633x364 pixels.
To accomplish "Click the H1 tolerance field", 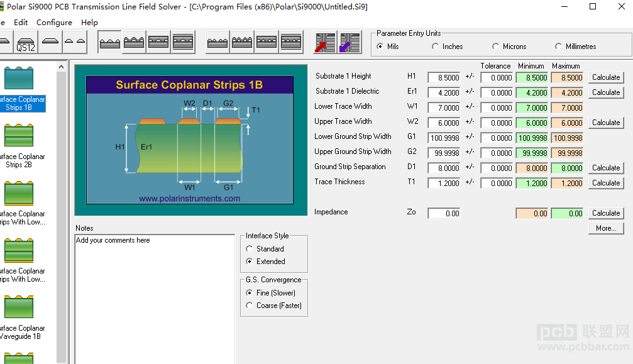I will [497, 77].
